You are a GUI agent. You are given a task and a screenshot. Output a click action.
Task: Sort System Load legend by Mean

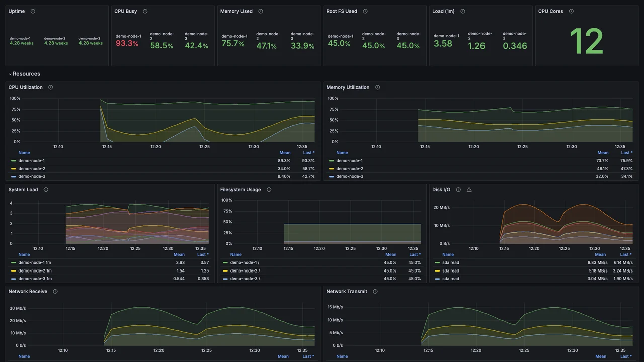coord(179,254)
